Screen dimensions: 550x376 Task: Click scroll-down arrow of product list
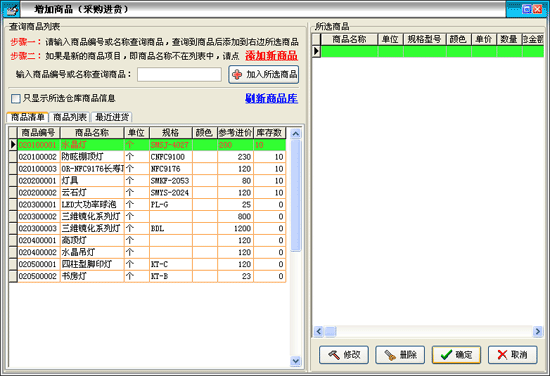point(296,361)
